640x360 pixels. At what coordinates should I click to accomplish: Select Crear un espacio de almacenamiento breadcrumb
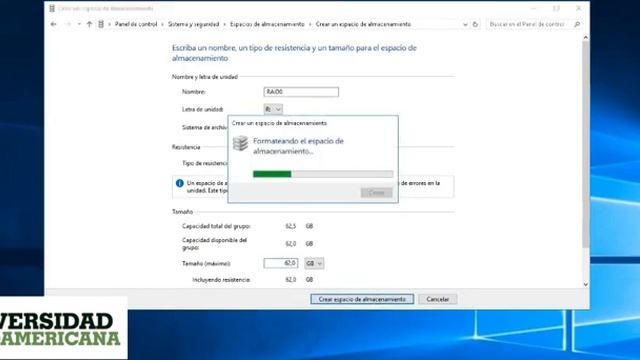pyautogui.click(x=363, y=24)
